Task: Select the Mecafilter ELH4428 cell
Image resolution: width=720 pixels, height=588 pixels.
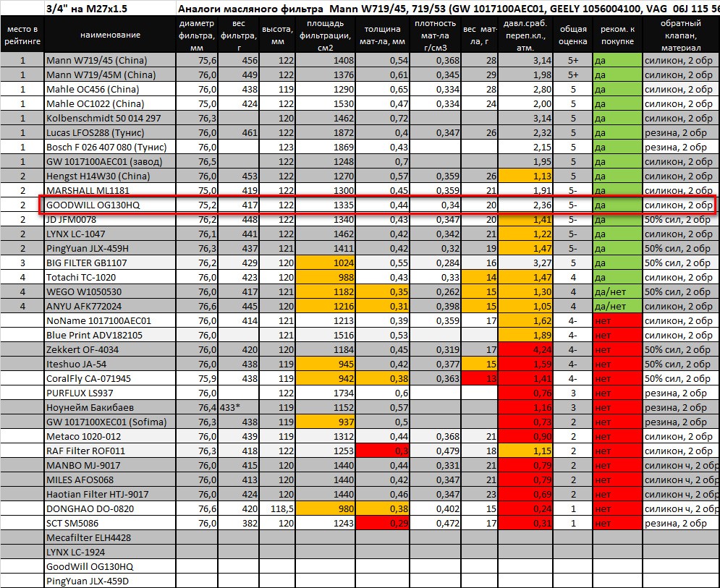Action: click(110, 537)
